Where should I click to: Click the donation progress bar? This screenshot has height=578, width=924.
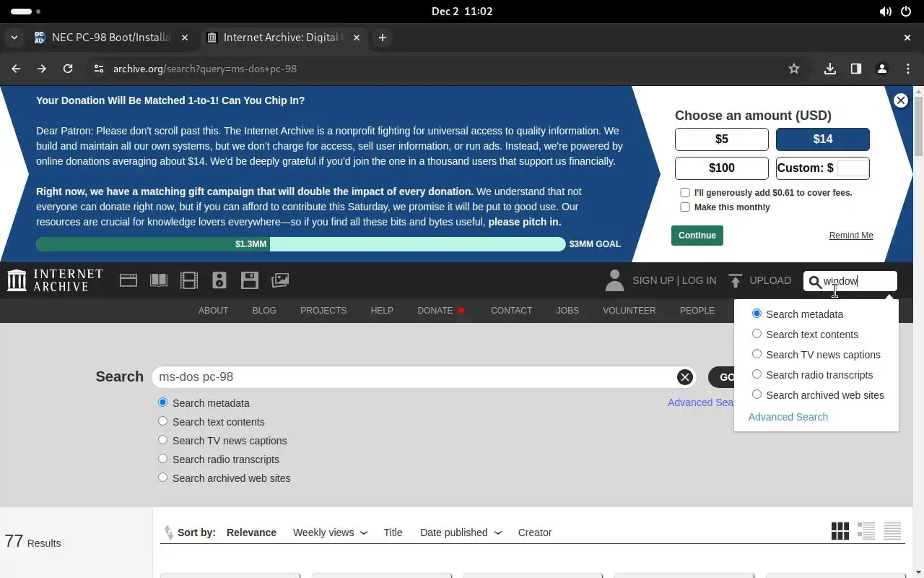(x=301, y=244)
